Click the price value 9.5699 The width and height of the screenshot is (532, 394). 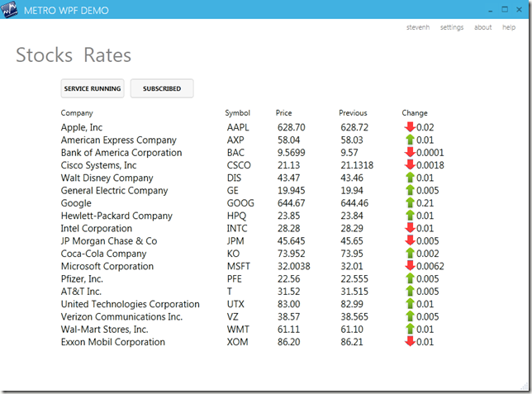pos(292,152)
